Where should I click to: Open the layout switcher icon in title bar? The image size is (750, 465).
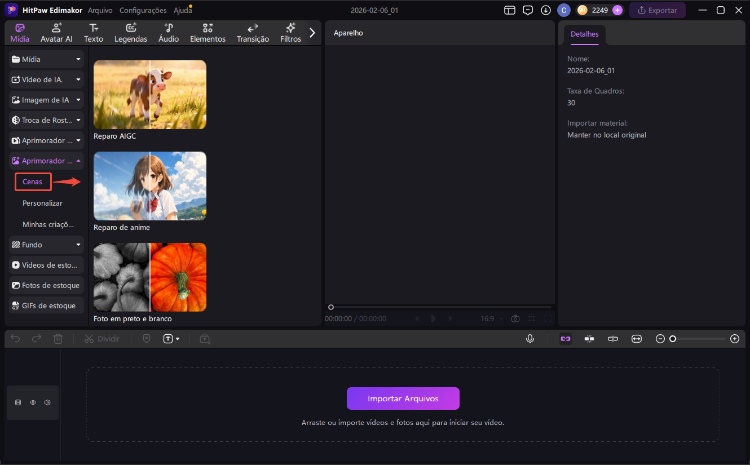click(510, 10)
